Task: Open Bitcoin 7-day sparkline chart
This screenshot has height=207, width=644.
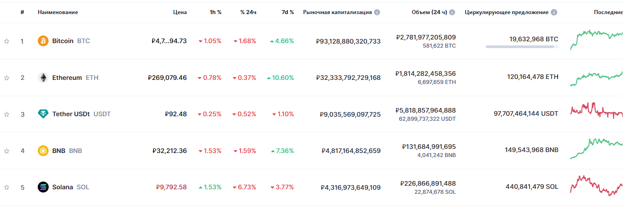Action: click(x=596, y=39)
